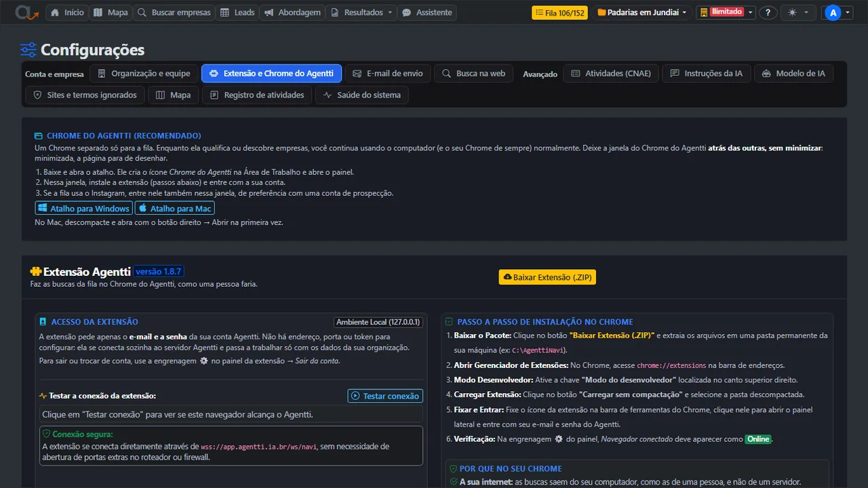Expand the Resultados dropdown in the navigation
868x488 pixels.
(x=363, y=12)
